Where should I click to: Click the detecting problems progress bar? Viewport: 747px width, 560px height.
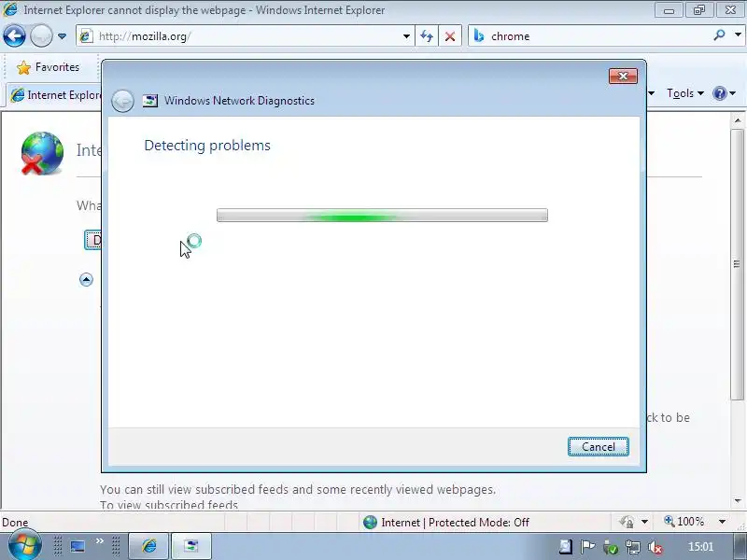pyautogui.click(x=382, y=216)
